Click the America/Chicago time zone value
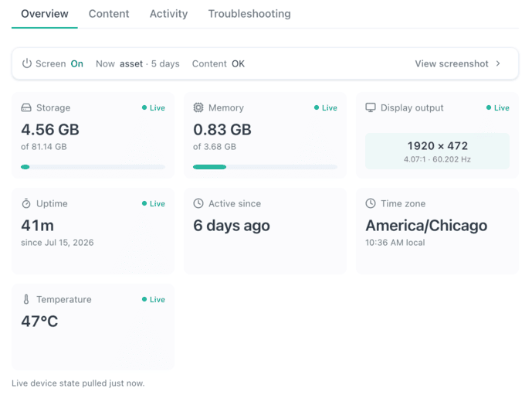Image resolution: width=532 pixels, height=395 pixels. [x=426, y=226]
